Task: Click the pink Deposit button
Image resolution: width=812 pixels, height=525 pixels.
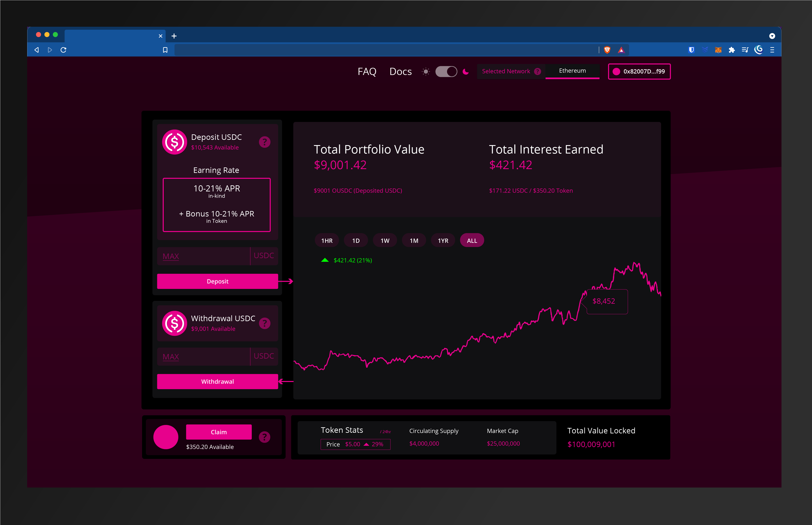Action: pos(217,281)
